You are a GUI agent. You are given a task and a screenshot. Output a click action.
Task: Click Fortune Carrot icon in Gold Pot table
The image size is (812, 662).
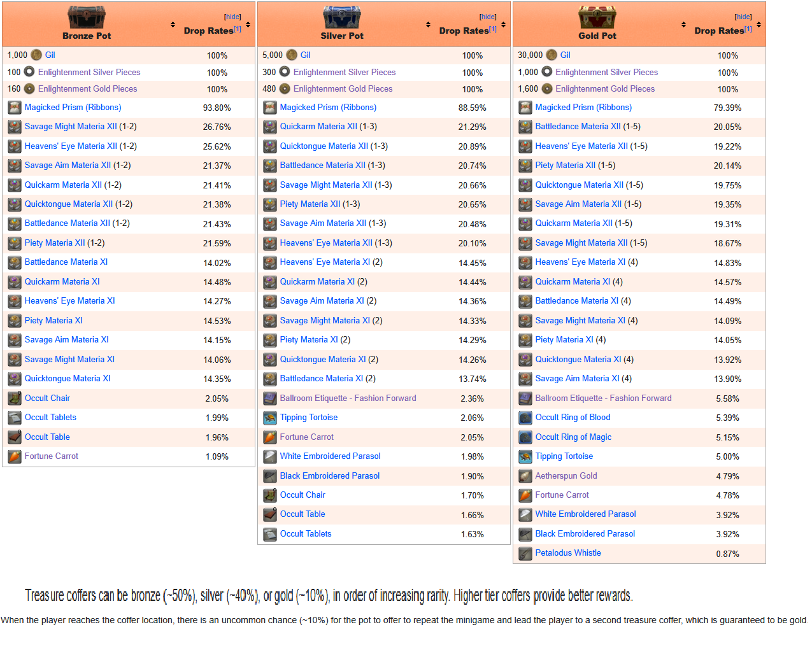pyautogui.click(x=525, y=495)
